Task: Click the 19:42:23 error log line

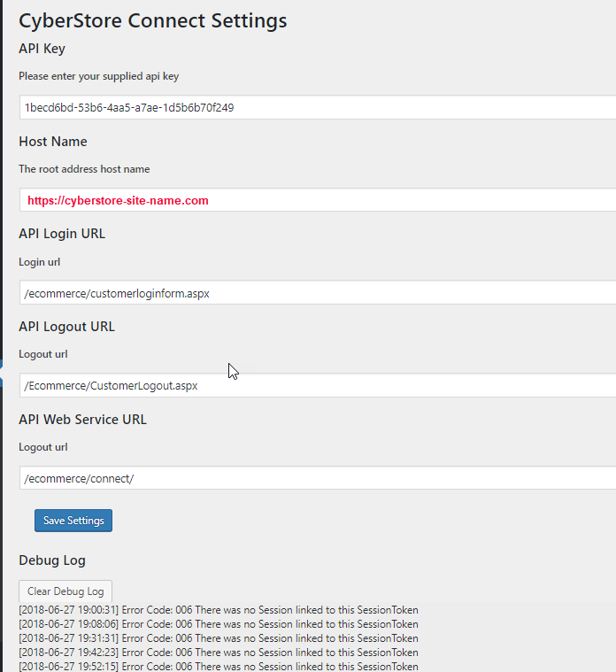Action: pos(218,653)
